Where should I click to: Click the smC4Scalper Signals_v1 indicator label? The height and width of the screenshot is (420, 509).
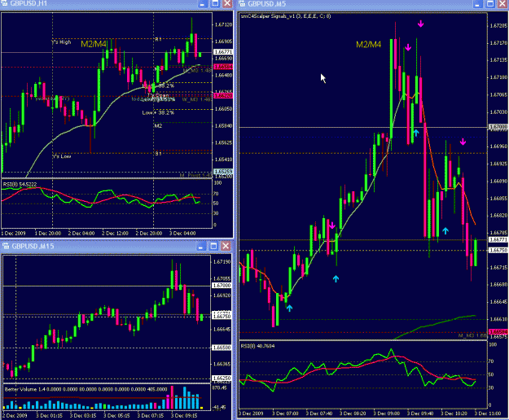click(286, 16)
